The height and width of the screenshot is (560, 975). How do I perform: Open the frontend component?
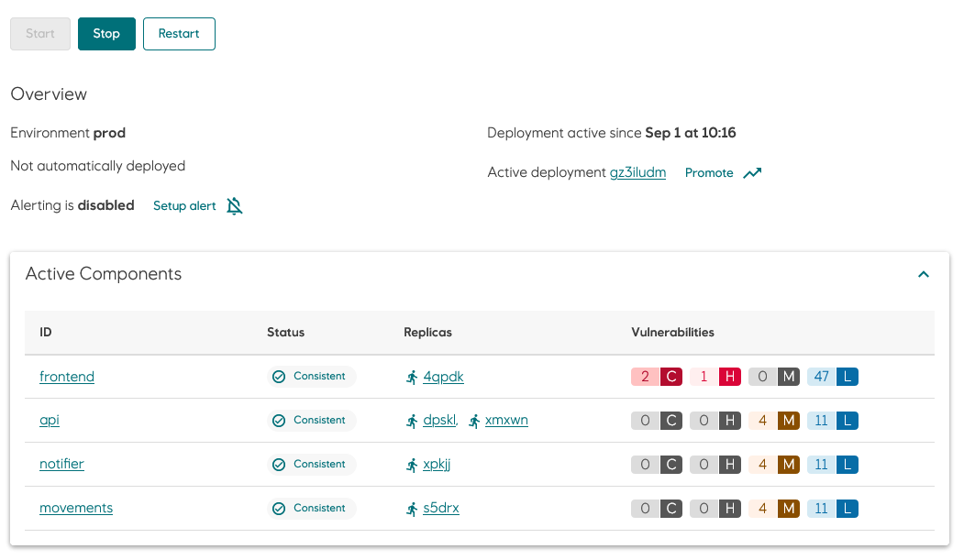[x=66, y=376]
